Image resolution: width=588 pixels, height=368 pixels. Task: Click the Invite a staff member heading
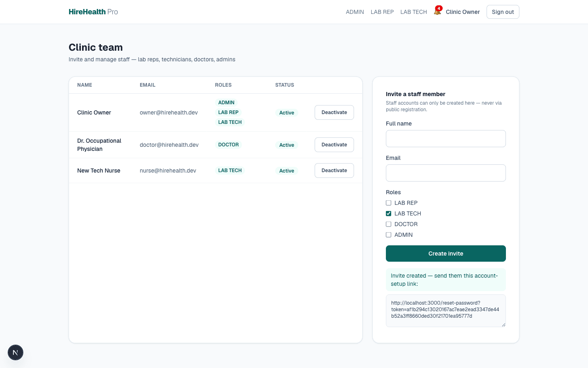point(416,94)
